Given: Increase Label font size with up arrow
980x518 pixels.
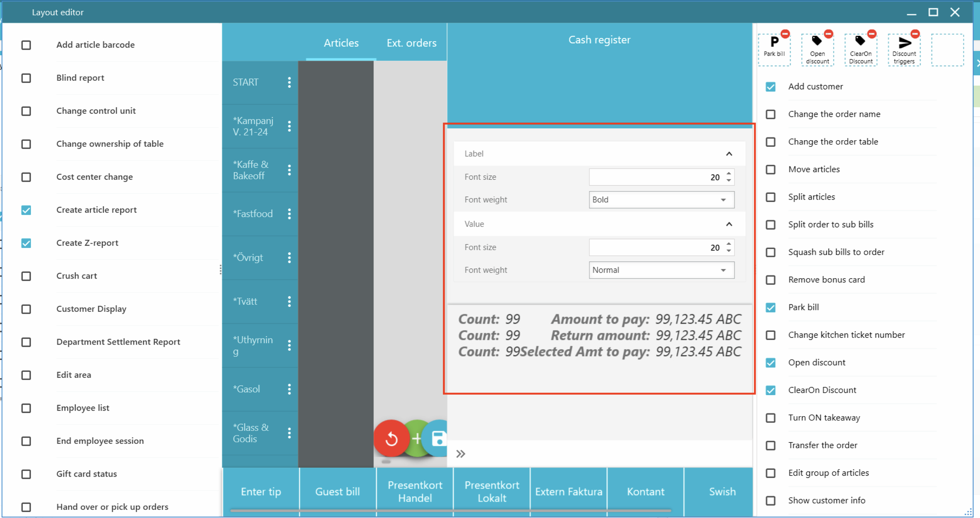Looking at the screenshot, I should pos(728,173).
